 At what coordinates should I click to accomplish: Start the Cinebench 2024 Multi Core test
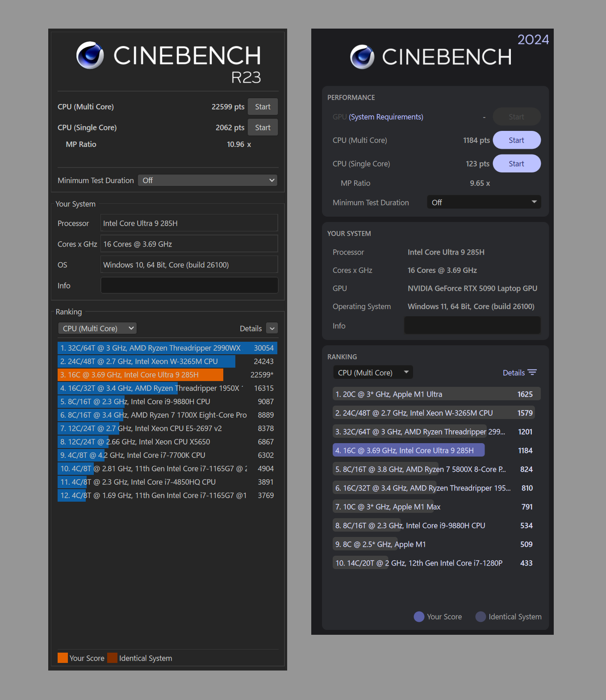[517, 140]
